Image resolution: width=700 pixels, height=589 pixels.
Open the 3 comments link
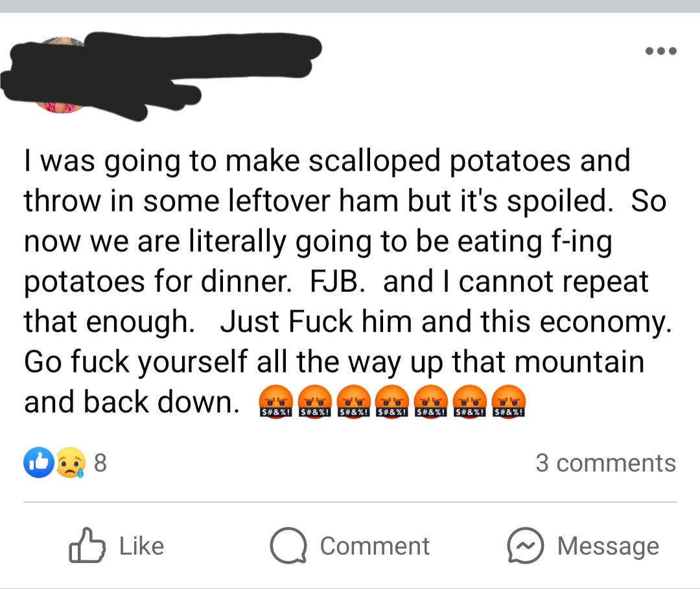click(605, 463)
